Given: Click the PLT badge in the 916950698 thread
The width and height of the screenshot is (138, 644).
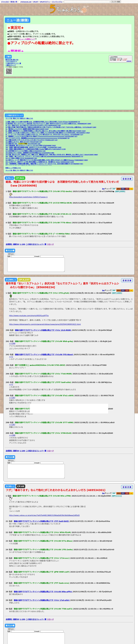Looking at the screenshot, I should point(123,189).
